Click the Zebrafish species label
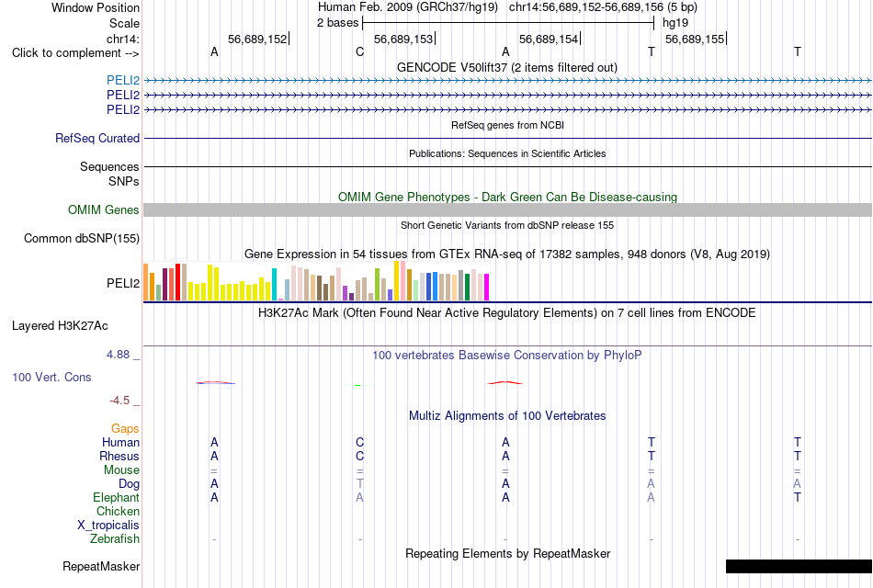Image resolution: width=873 pixels, height=588 pixels. coord(115,539)
